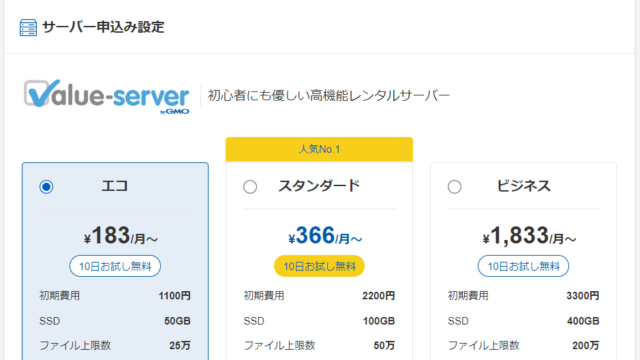Viewport: 640px width, 360px height.
Task: Click the ¥366/月〜 price
Action: (x=325, y=236)
